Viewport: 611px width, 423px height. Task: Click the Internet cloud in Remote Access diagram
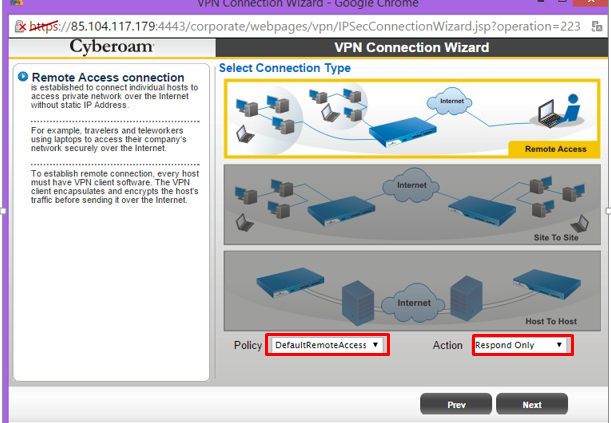click(x=450, y=101)
